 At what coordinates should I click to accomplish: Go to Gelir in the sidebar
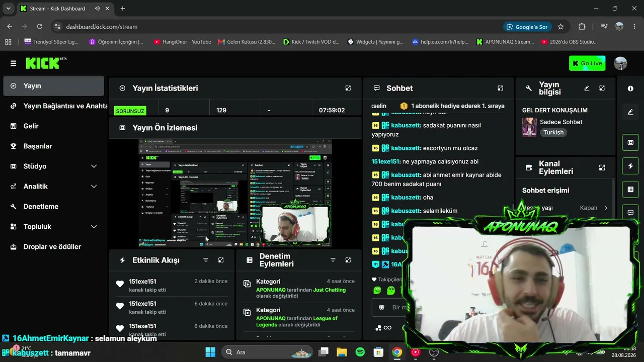pyautogui.click(x=53, y=126)
